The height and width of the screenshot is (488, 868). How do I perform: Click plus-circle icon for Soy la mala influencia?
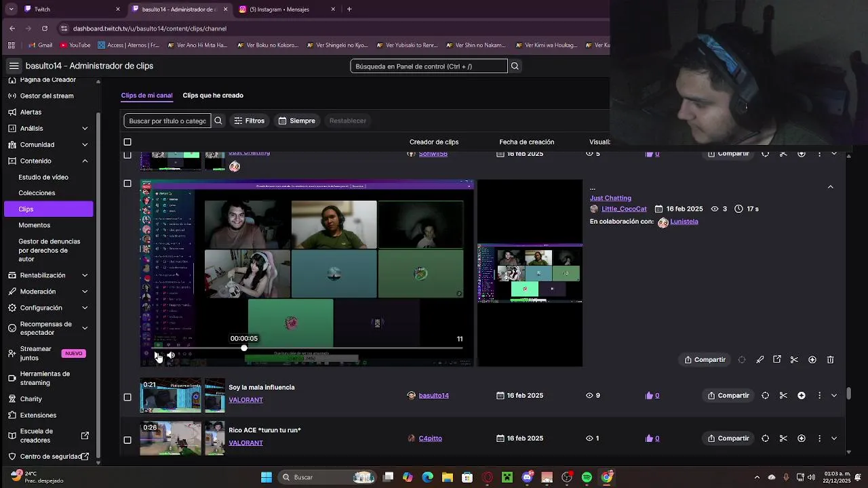coord(801,395)
